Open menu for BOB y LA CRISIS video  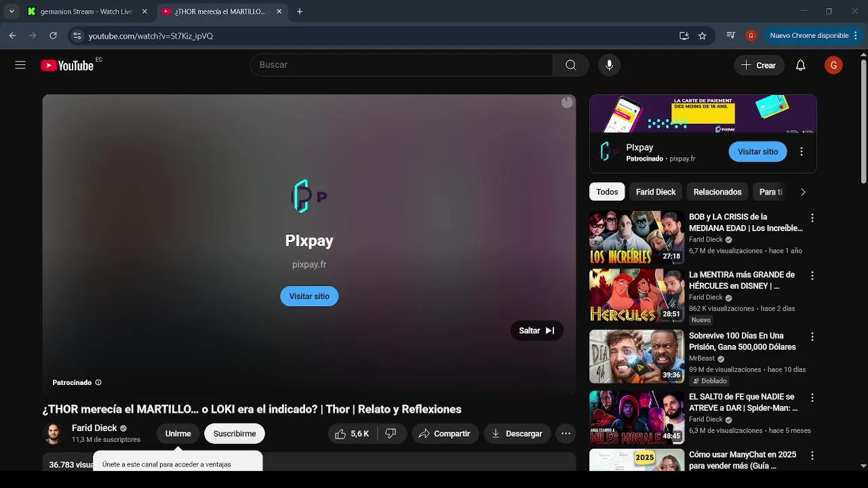pyautogui.click(x=812, y=218)
